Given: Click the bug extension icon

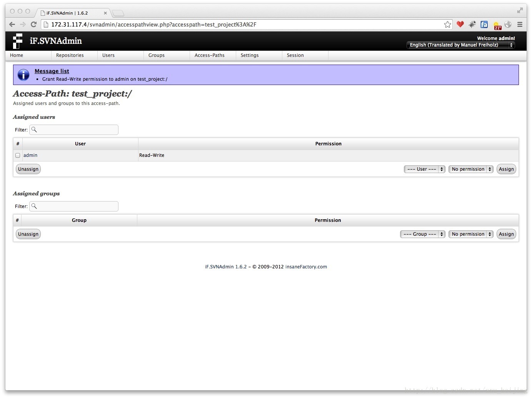Looking at the screenshot, I should (x=472, y=24).
